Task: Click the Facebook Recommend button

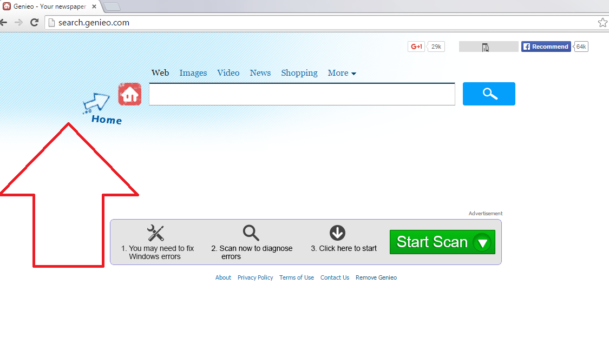Action: (x=546, y=47)
